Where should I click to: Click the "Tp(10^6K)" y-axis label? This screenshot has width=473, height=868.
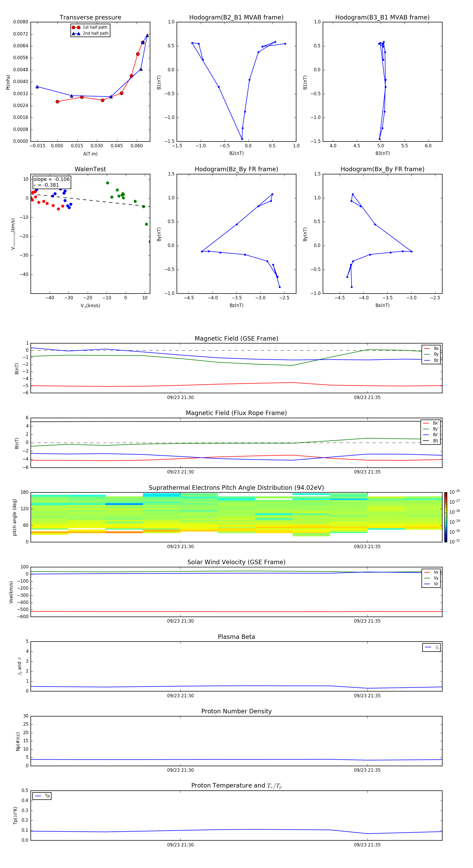click(x=15, y=815)
